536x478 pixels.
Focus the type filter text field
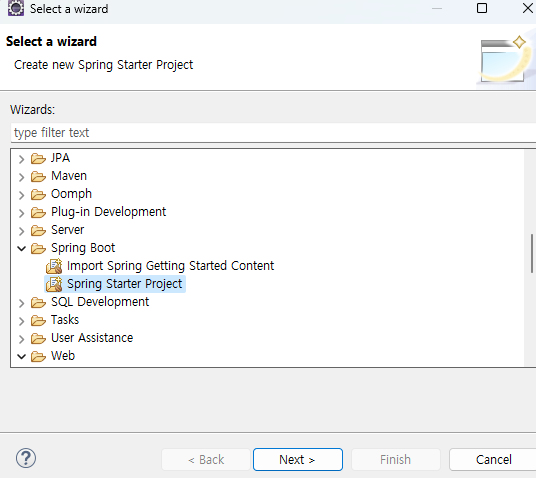tap(273, 133)
